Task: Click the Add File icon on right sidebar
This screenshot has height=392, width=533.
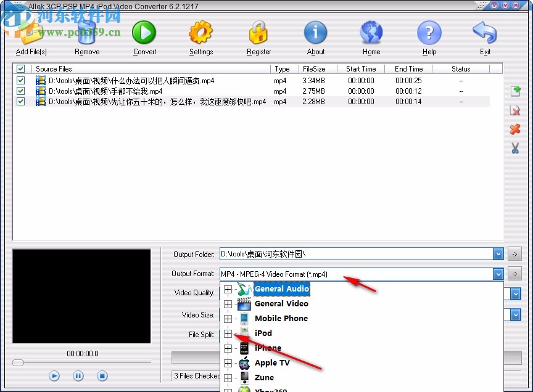Action: pyautogui.click(x=516, y=91)
